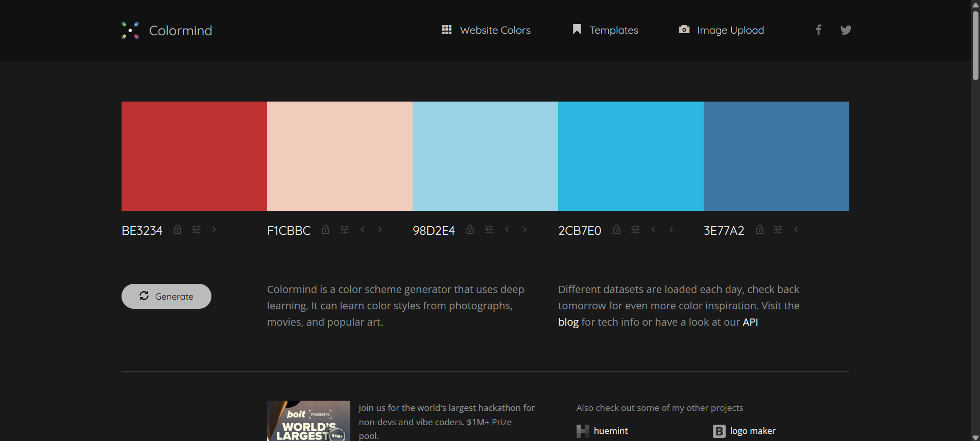The height and width of the screenshot is (441, 980).
Task: Move F1CBBC right with its arrow
Action: point(380,229)
